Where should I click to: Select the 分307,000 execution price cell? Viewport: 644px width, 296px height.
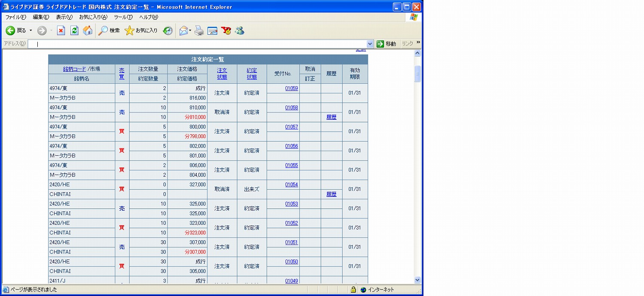[187, 252]
